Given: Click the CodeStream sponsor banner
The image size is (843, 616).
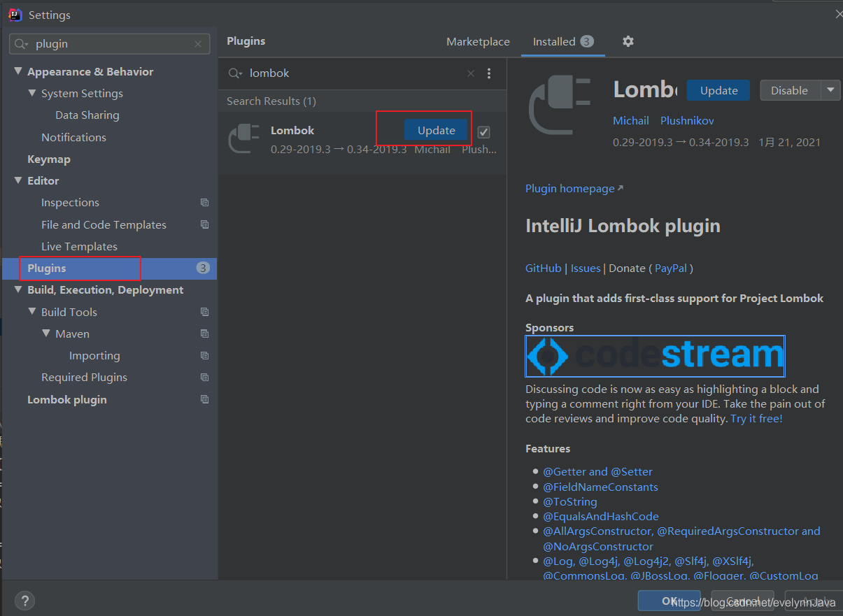Looking at the screenshot, I should tap(655, 356).
